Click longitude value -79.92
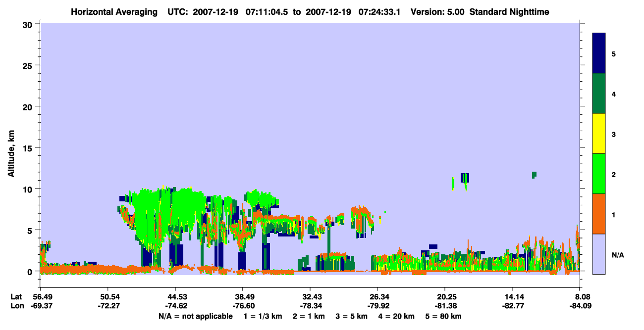644x330 pixels. (377, 306)
